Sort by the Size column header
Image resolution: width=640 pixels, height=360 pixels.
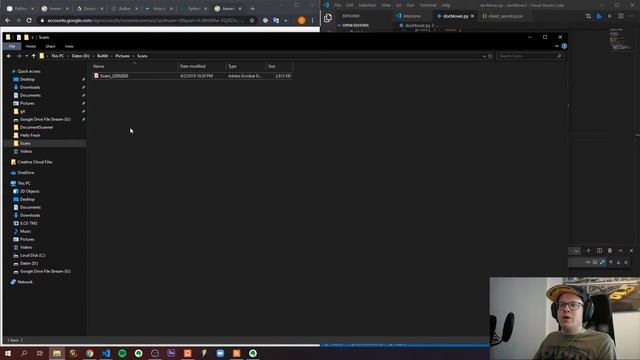[279, 66]
